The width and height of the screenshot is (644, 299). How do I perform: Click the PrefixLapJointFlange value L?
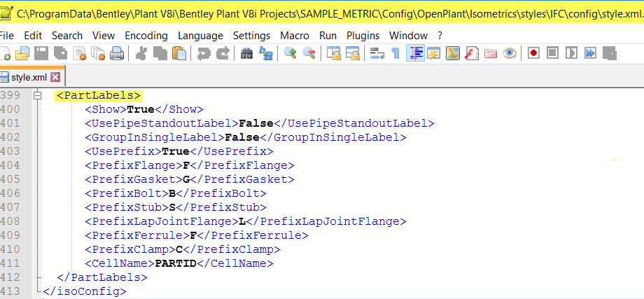(x=242, y=221)
